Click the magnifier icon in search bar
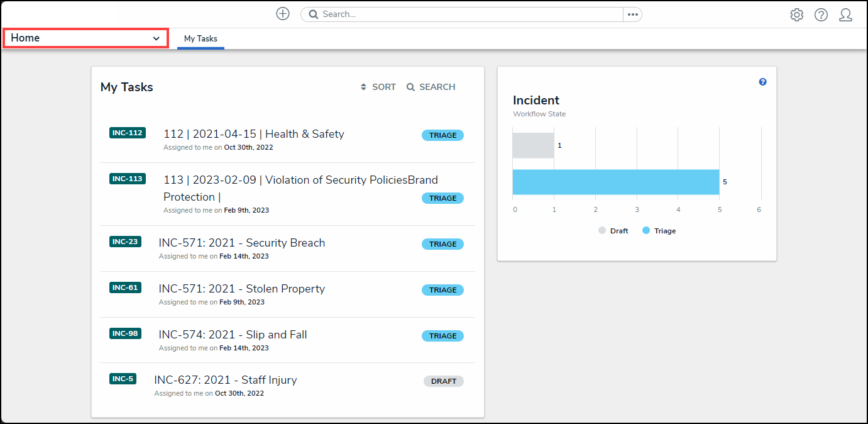Image resolution: width=868 pixels, height=424 pixels. coord(313,14)
